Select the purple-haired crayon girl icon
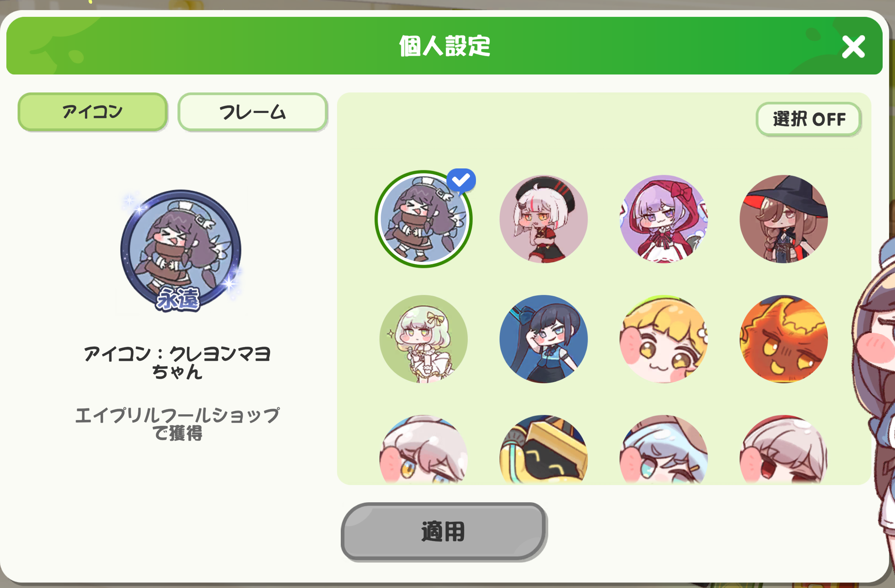 [x=424, y=219]
